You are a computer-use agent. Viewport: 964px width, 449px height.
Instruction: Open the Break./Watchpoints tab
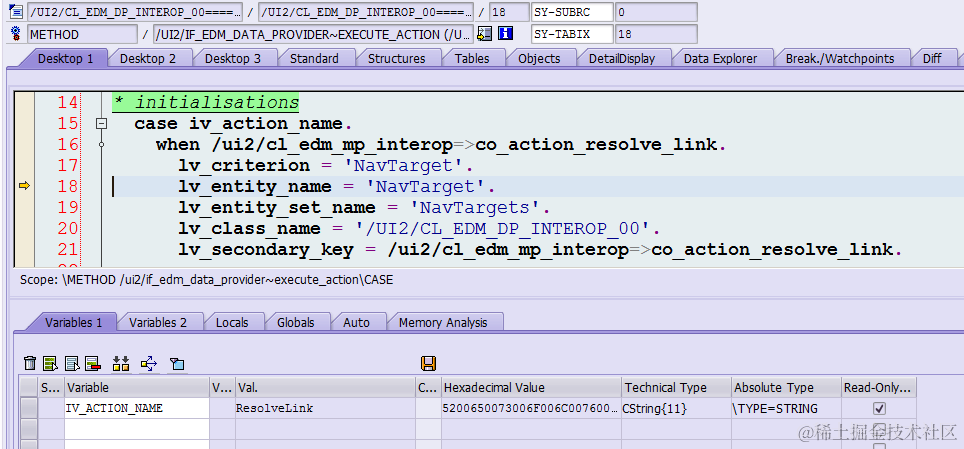point(840,58)
